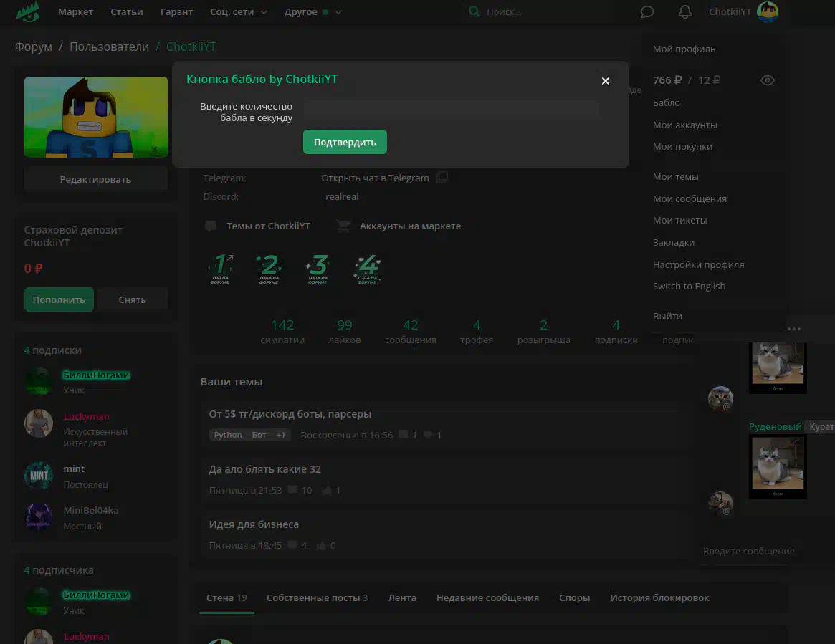Click the shopping cart icon for market accounts
This screenshot has height=644, width=835.
point(343,226)
